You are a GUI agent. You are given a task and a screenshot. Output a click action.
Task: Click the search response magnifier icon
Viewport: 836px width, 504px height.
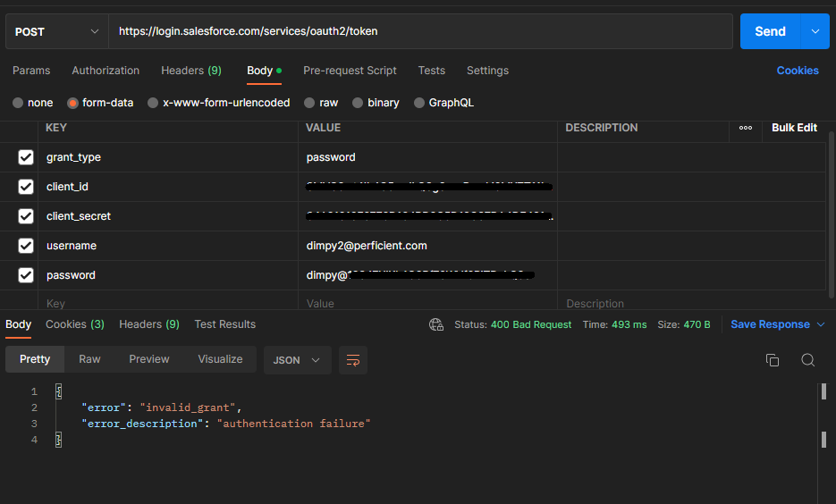pos(807,360)
